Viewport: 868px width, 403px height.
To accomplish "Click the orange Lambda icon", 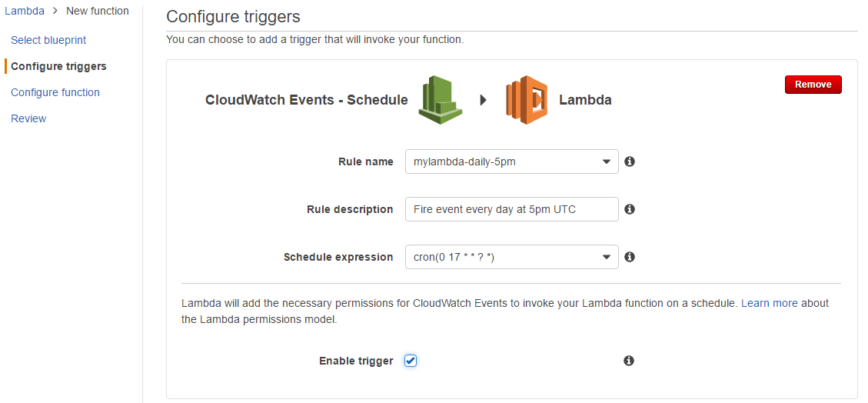I will pyautogui.click(x=527, y=100).
